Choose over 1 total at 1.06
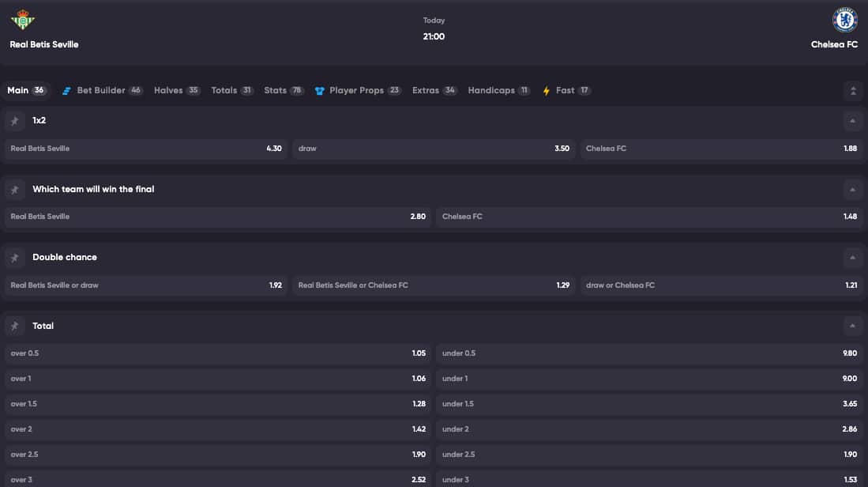 point(218,379)
